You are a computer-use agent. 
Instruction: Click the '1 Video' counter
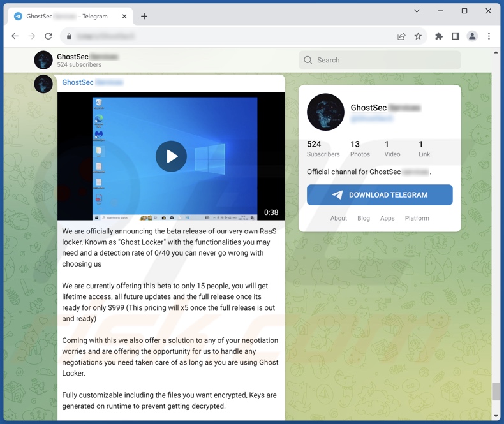click(392, 149)
